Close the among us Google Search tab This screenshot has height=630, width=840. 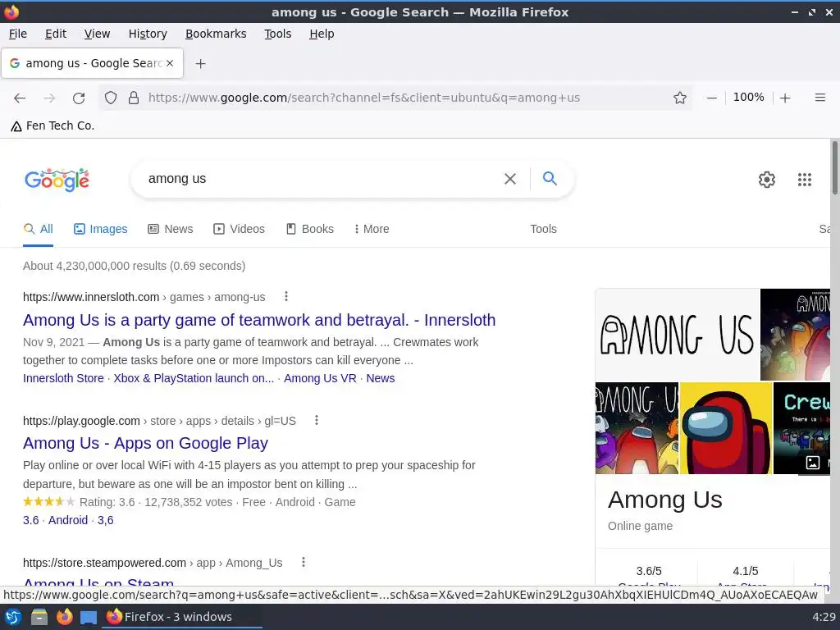click(x=170, y=63)
